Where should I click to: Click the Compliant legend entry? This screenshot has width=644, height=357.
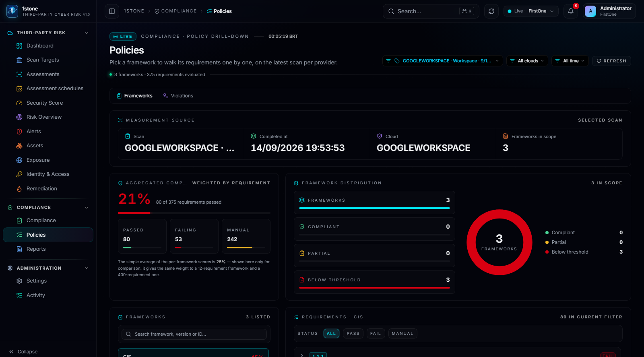pos(584,233)
